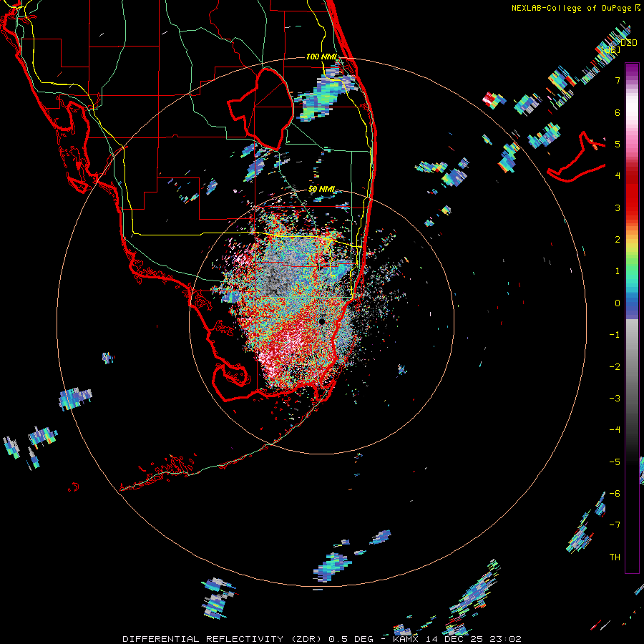Click the DZD product label

pyautogui.click(x=629, y=43)
